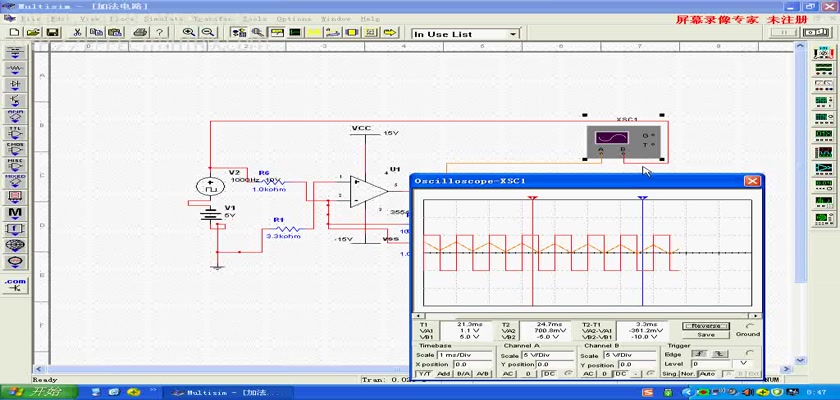
Task: Paste from clipboard icon
Action: 115,33
